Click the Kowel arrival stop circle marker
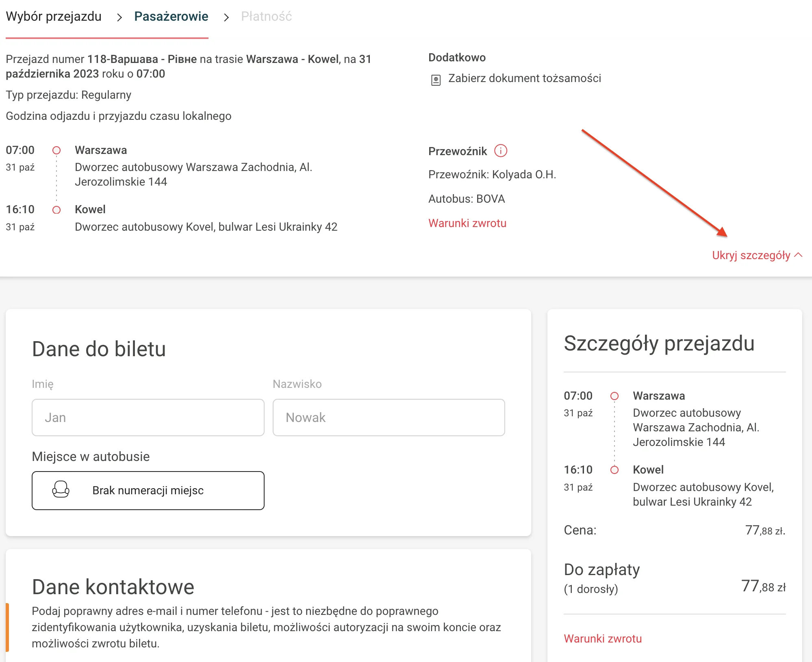Image resolution: width=812 pixels, height=662 pixels. pos(56,210)
